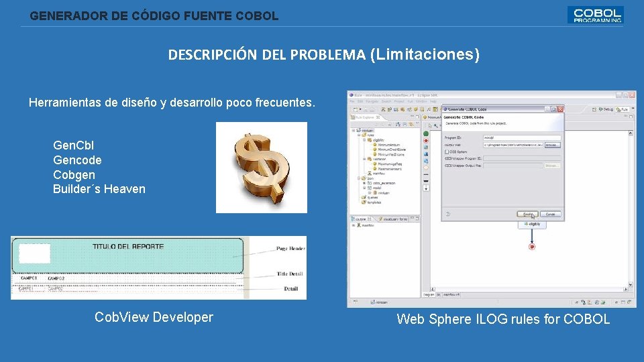The image size is (644, 362).
Task: Collapse the rules folder in Rule Explorer
Action: 358,135
